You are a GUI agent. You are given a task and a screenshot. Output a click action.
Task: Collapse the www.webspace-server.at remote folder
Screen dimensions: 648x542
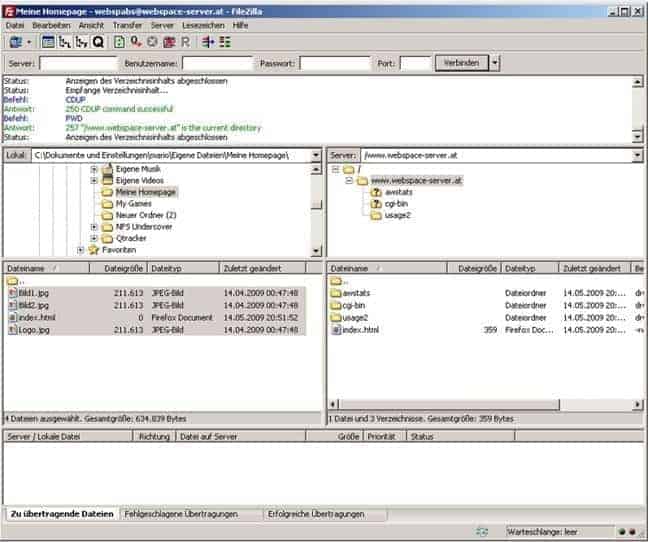pyautogui.click(x=349, y=181)
